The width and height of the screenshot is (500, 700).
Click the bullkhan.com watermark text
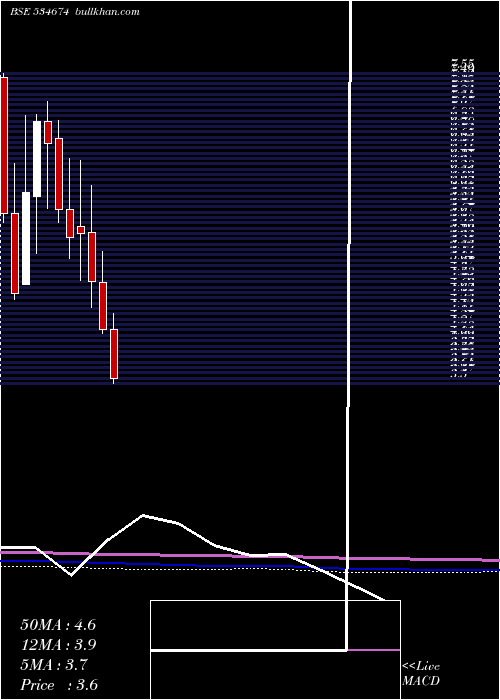click(x=108, y=12)
